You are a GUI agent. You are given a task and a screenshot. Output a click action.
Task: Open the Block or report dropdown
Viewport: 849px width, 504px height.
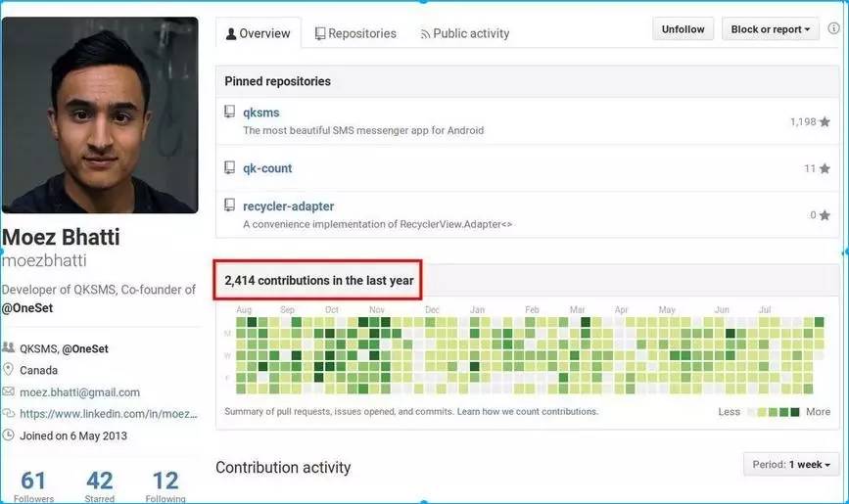coord(770,29)
